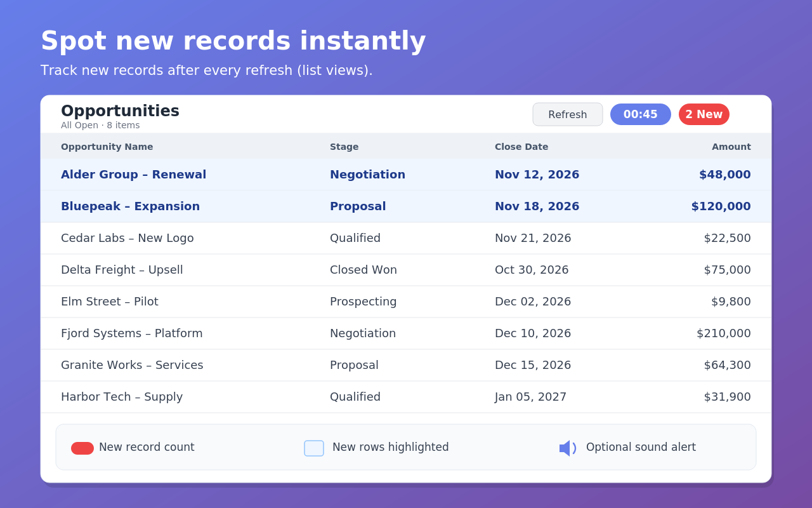Click the Closed Won stage cell
The width and height of the screenshot is (812, 508).
(363, 270)
